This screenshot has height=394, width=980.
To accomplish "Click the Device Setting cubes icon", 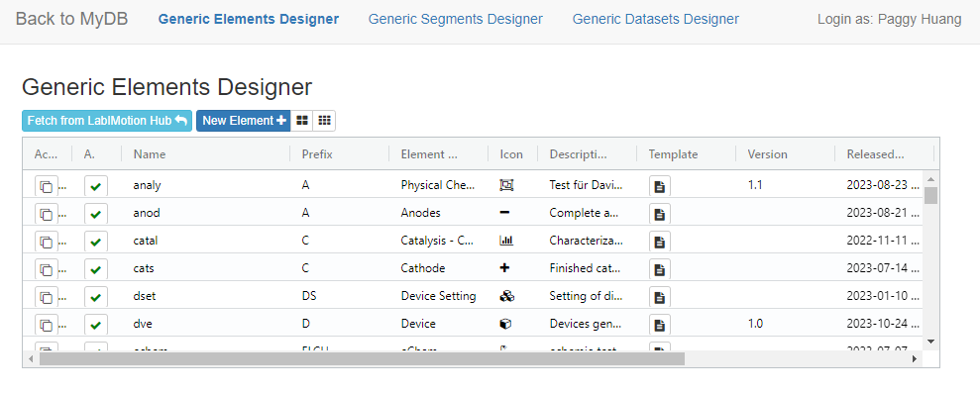I will point(507,296).
